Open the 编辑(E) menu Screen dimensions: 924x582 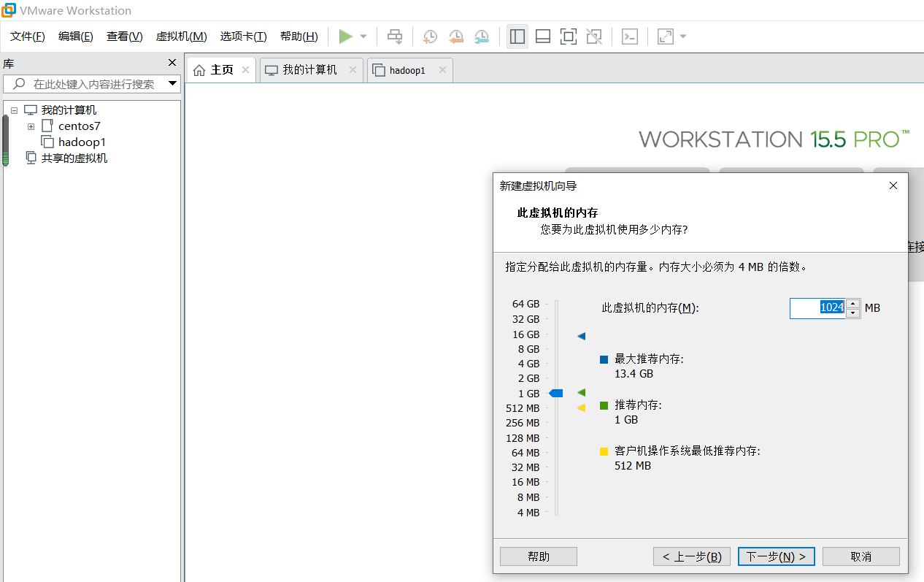click(x=76, y=37)
